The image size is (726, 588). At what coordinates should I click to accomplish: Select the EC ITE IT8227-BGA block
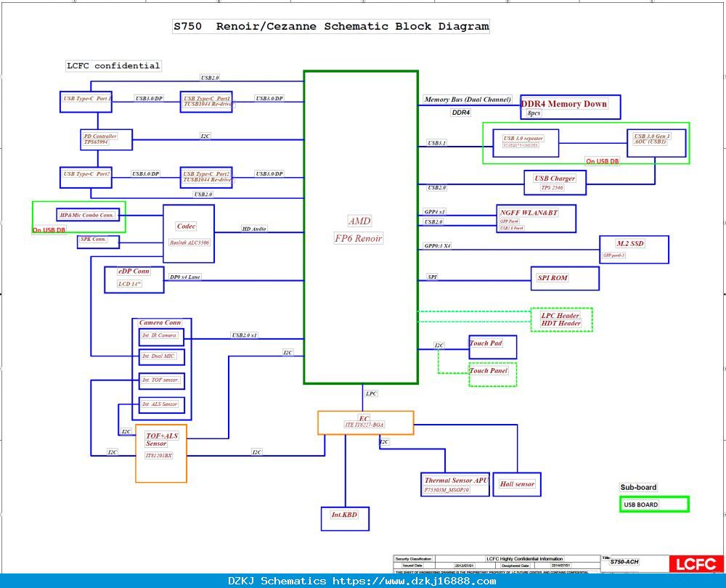point(365,422)
